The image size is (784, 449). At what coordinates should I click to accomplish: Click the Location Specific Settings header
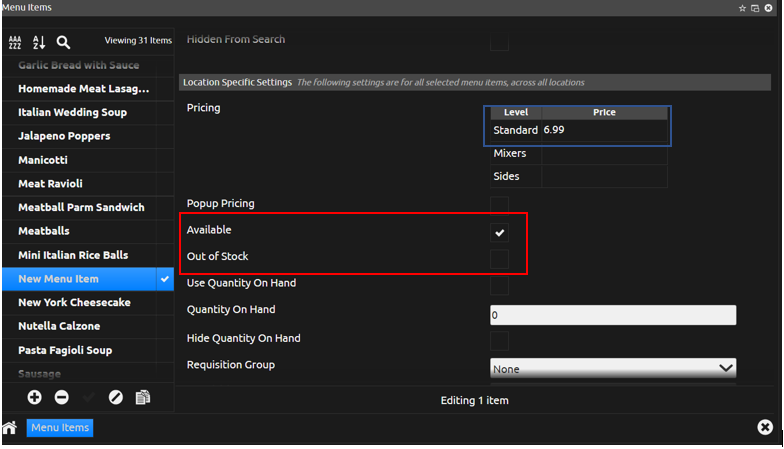474,82
